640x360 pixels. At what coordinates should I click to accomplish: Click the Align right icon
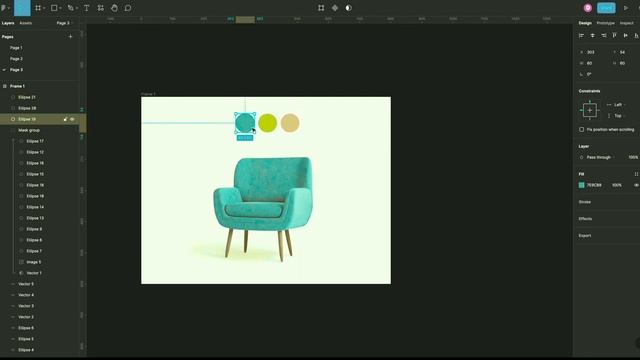coord(603,36)
